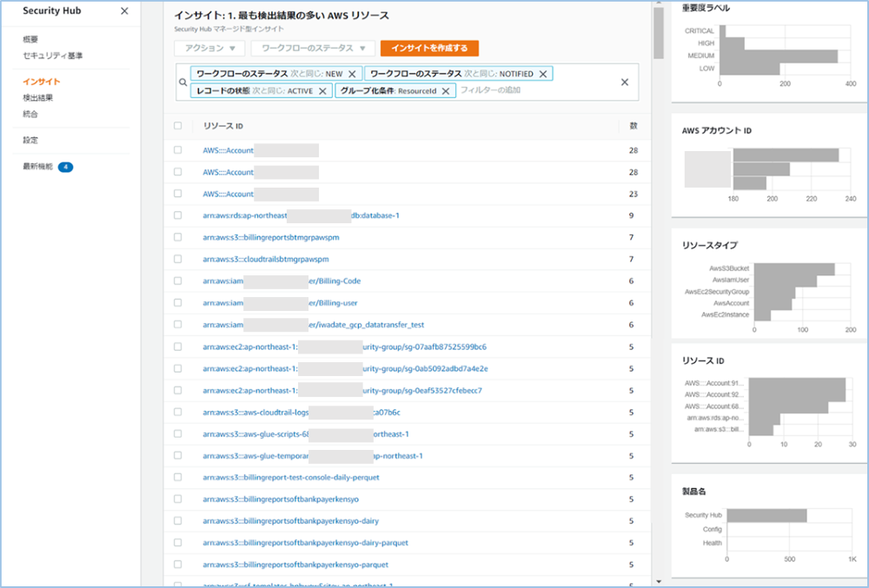The image size is (869, 588).
Task: Click the blue badge 4 next to 最新機能
Action: tap(65, 167)
